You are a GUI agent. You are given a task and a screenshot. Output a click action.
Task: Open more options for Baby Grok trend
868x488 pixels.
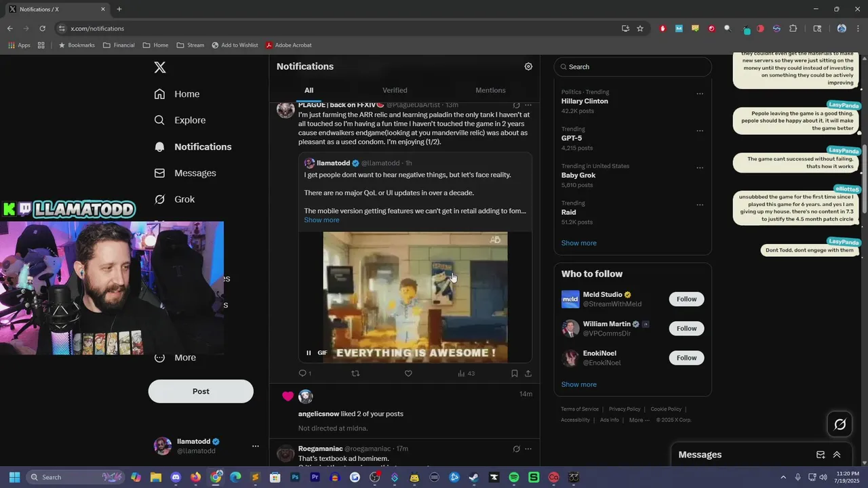[700, 168]
